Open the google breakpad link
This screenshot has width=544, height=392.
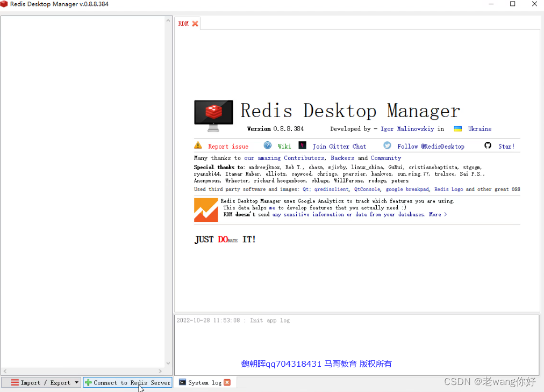(407, 189)
